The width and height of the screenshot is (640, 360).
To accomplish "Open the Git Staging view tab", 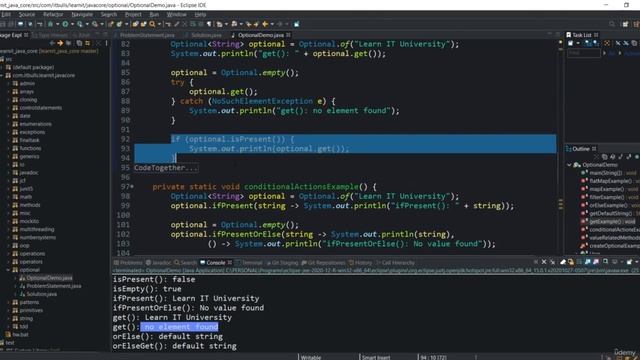I will (282, 263).
